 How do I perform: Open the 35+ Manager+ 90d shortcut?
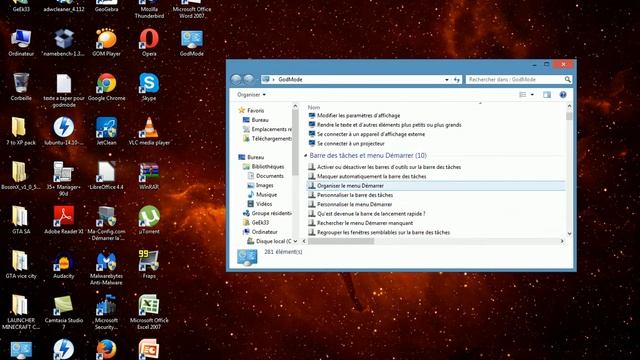click(64, 179)
